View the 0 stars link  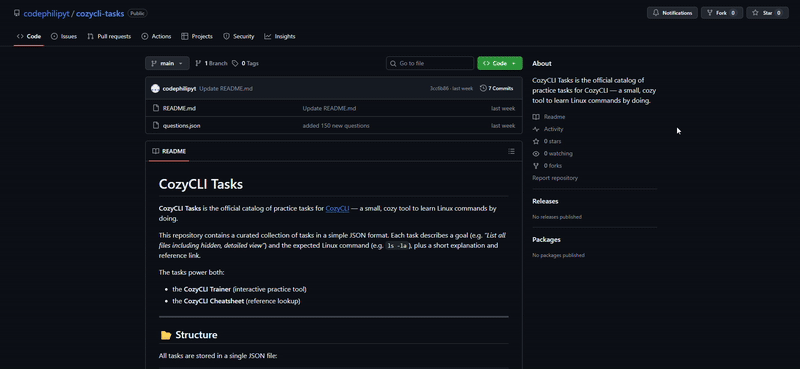(552, 141)
